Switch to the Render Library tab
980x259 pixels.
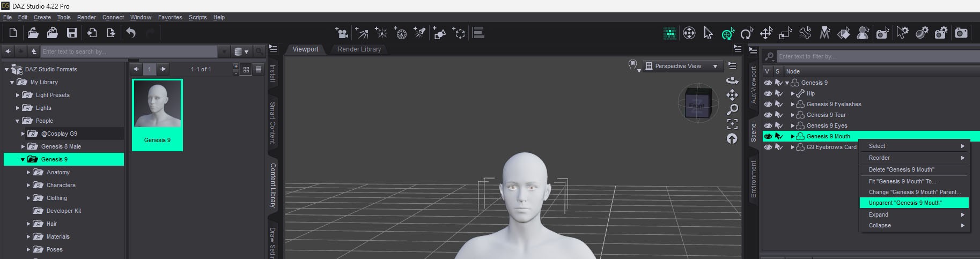point(359,49)
